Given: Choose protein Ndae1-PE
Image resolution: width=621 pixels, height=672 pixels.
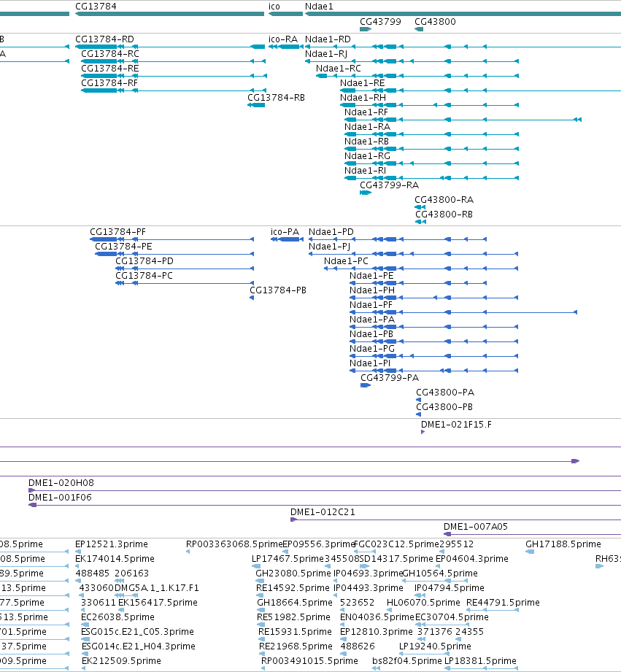Looking at the screenshot, I should pyautogui.click(x=418, y=283).
